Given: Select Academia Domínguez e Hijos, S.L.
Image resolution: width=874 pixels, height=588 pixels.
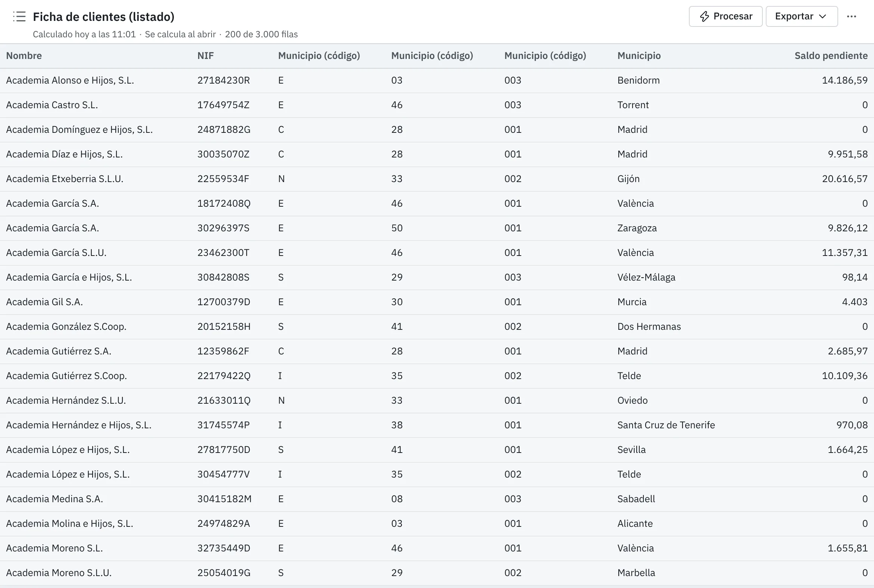Looking at the screenshot, I should click(79, 129).
